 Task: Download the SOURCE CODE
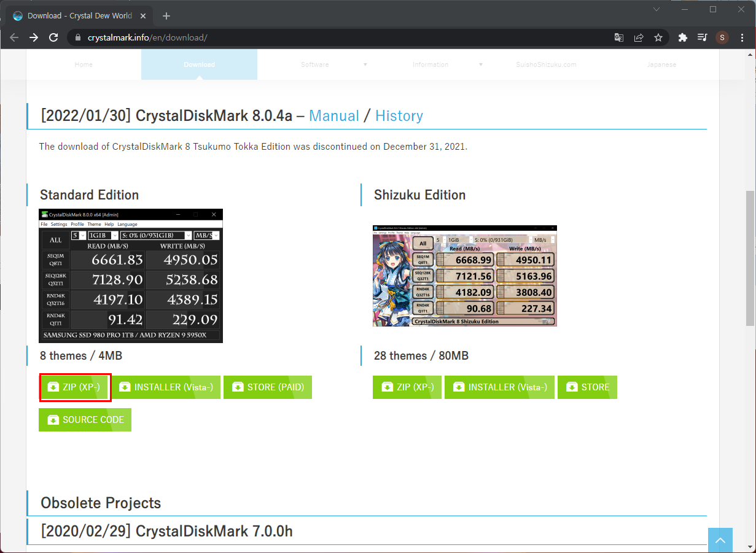pyautogui.click(x=85, y=420)
